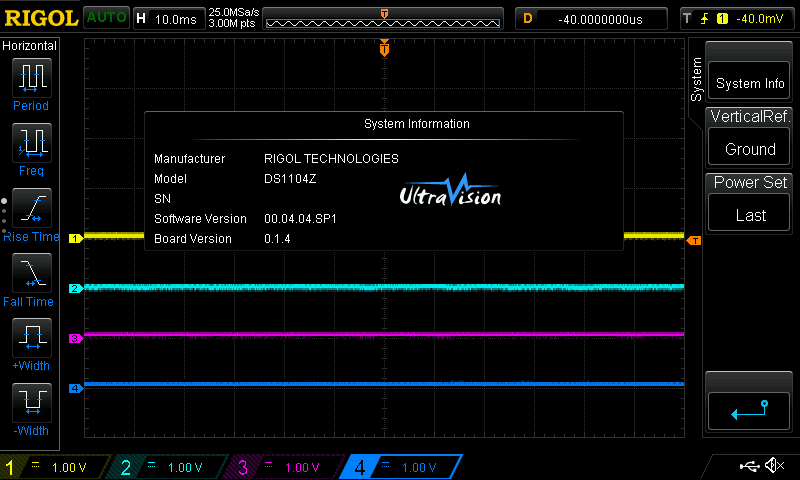Change Power Set Last setting
800x480 pixels.
(749, 212)
